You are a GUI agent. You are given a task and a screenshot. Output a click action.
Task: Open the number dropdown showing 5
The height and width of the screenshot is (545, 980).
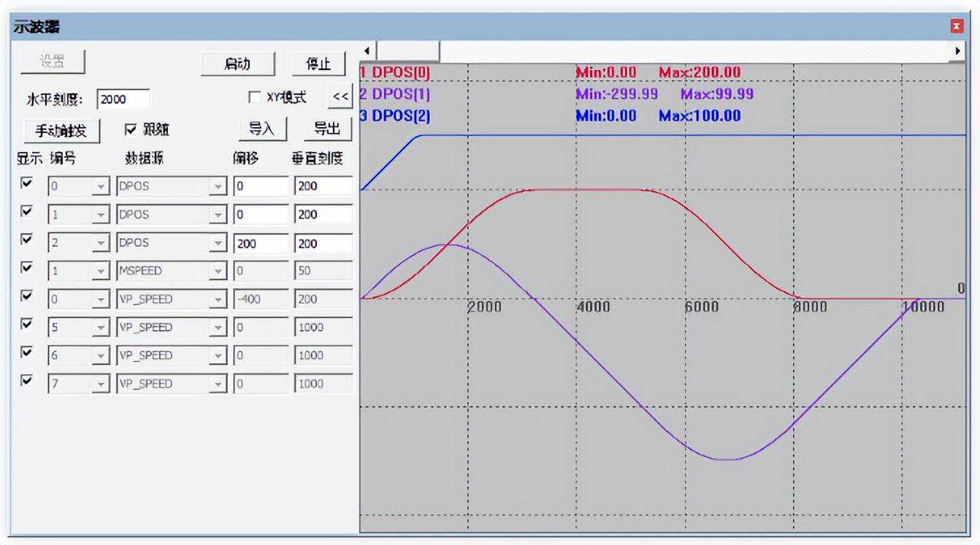[100, 328]
